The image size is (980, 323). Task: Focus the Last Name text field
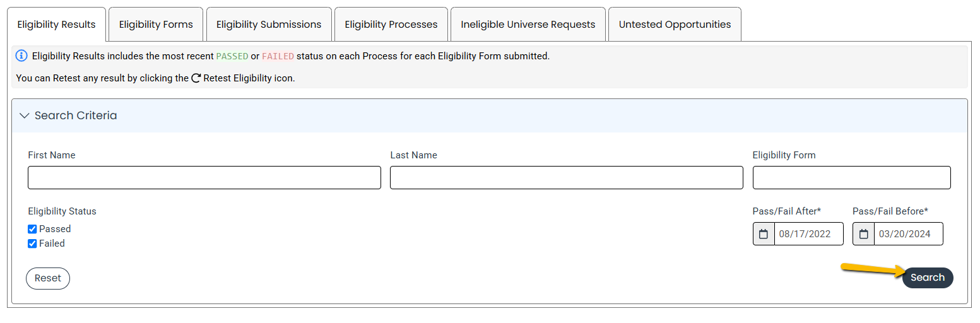click(567, 178)
